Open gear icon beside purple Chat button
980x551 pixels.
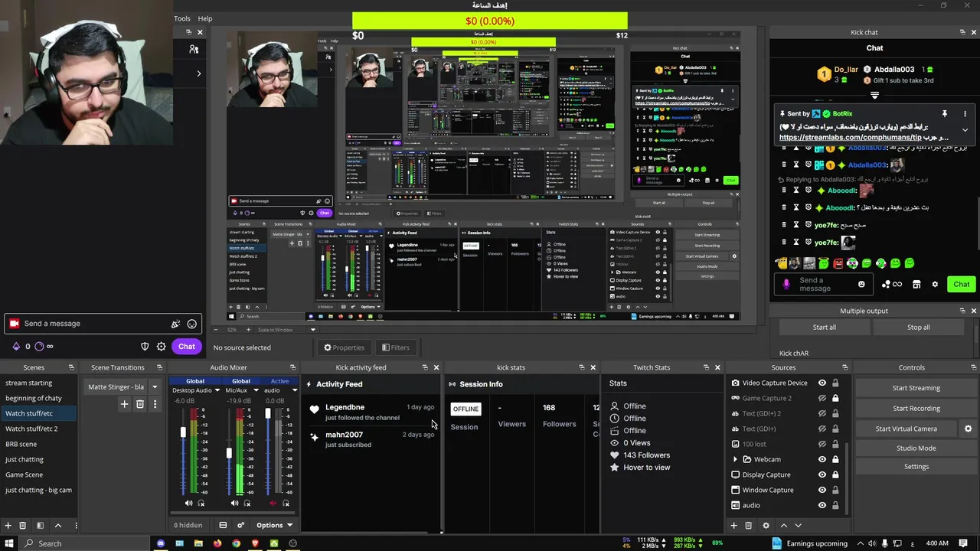click(x=162, y=347)
